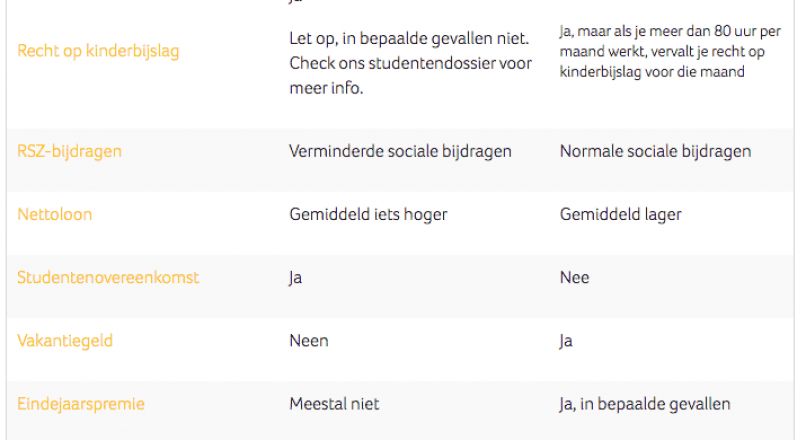Select the 'Meestal niet' cell

pos(334,403)
